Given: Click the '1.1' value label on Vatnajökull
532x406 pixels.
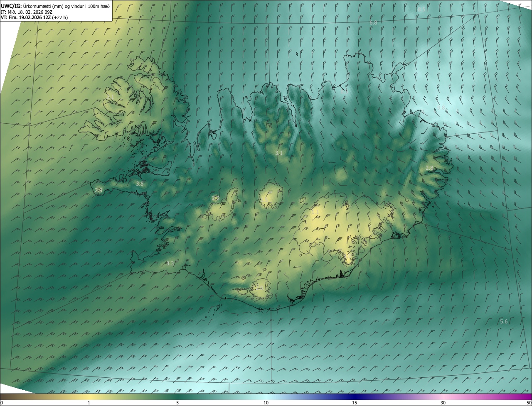Looking at the screenshot, I should [315, 212].
